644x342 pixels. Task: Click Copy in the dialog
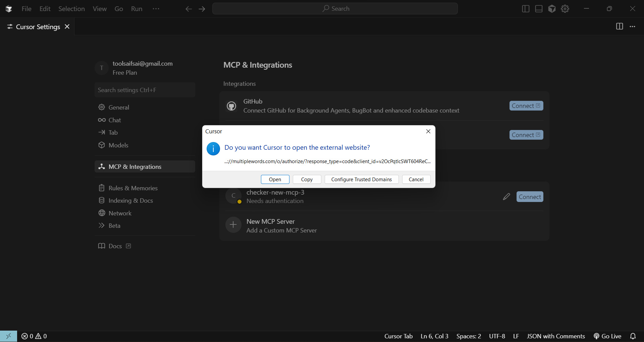307,179
